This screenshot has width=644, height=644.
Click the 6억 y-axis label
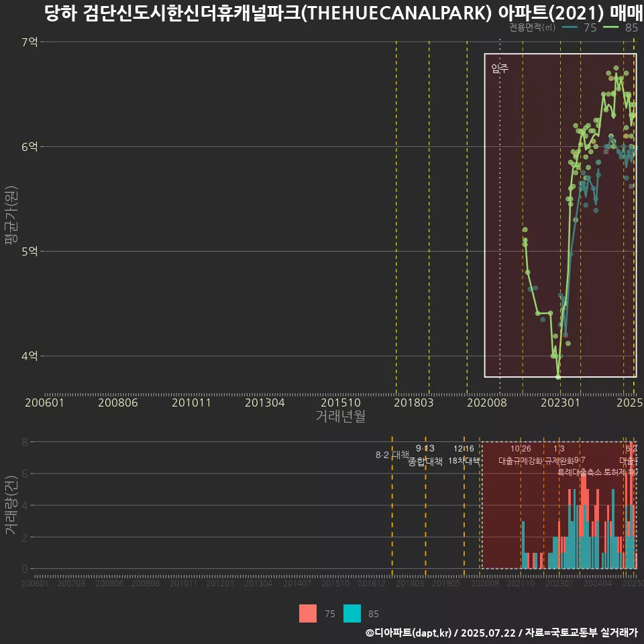[x=30, y=147]
